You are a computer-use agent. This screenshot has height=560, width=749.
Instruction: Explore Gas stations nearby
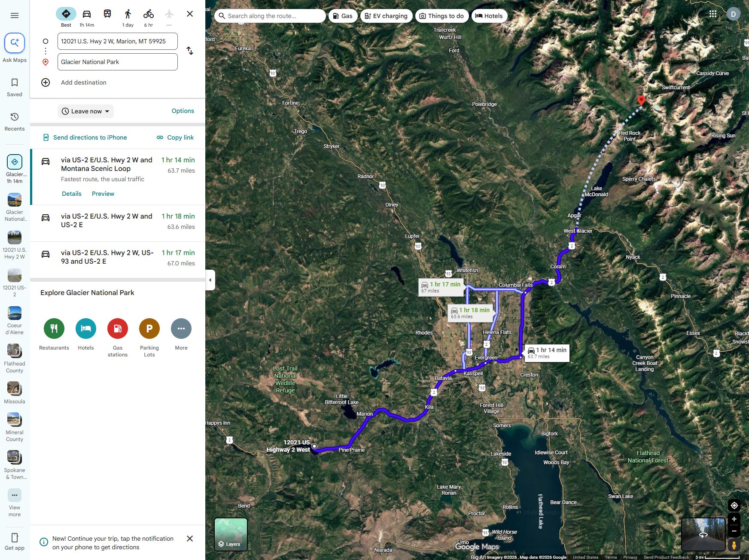pos(118,338)
